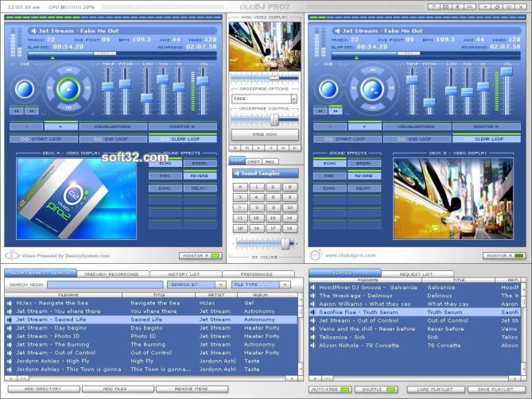
Task: Click the sample volume slider handle
Action: (x=285, y=243)
